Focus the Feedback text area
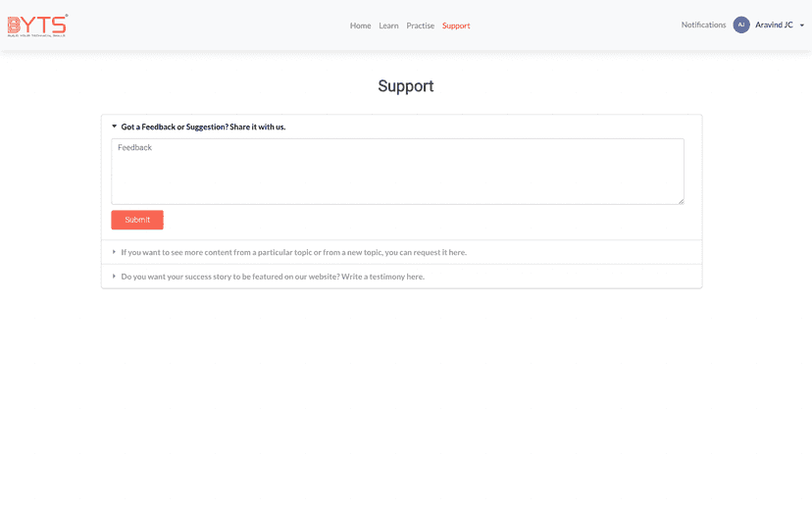This screenshot has height=508, width=812. coord(397,172)
